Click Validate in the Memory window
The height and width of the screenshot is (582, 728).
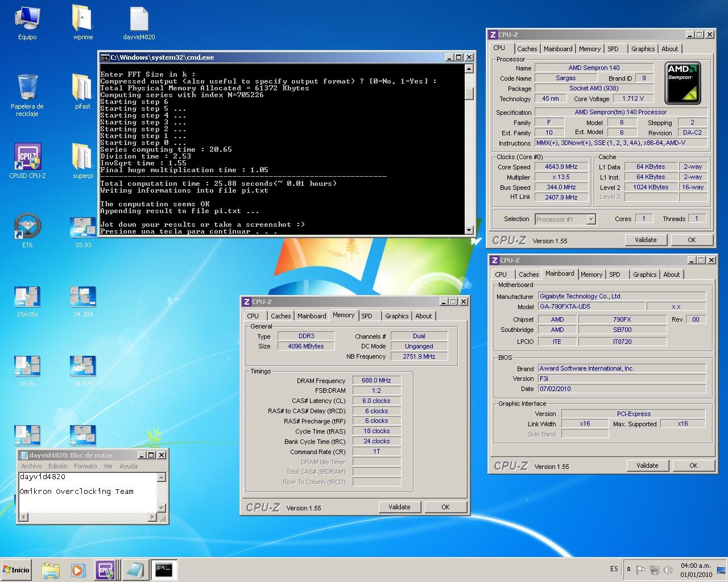pos(399,507)
